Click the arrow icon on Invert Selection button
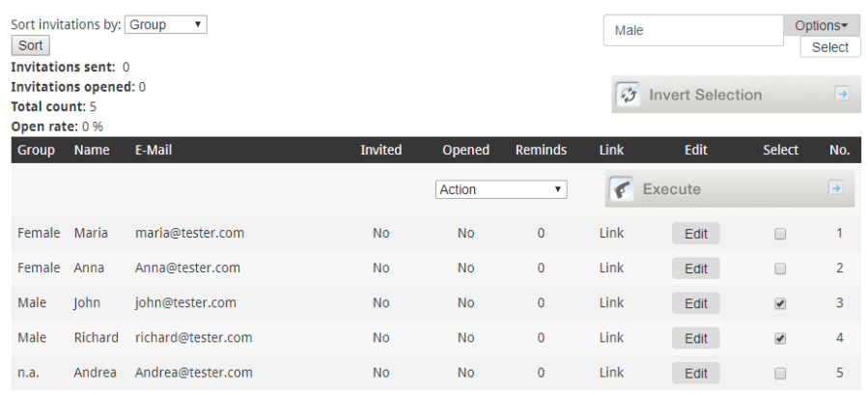 (842, 94)
